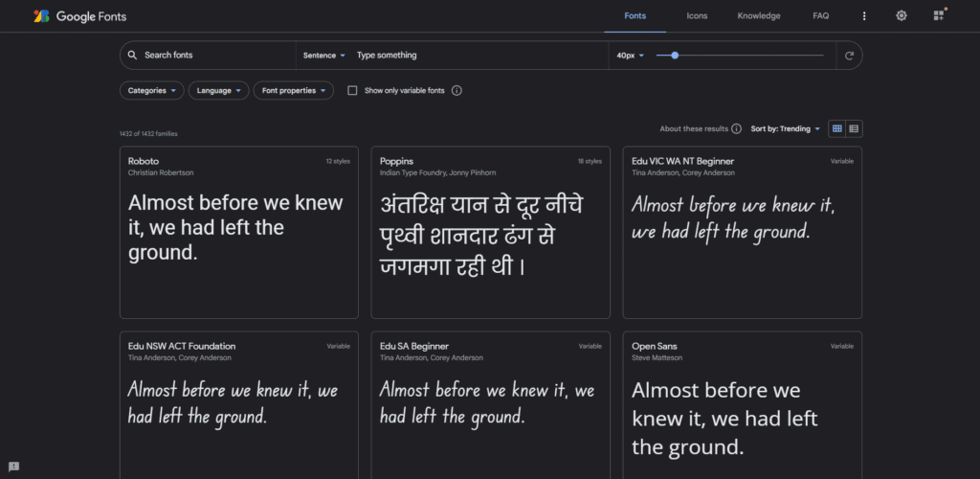The image size is (980, 479).
Task: Open the more options three-dot menu
Action: (x=864, y=16)
